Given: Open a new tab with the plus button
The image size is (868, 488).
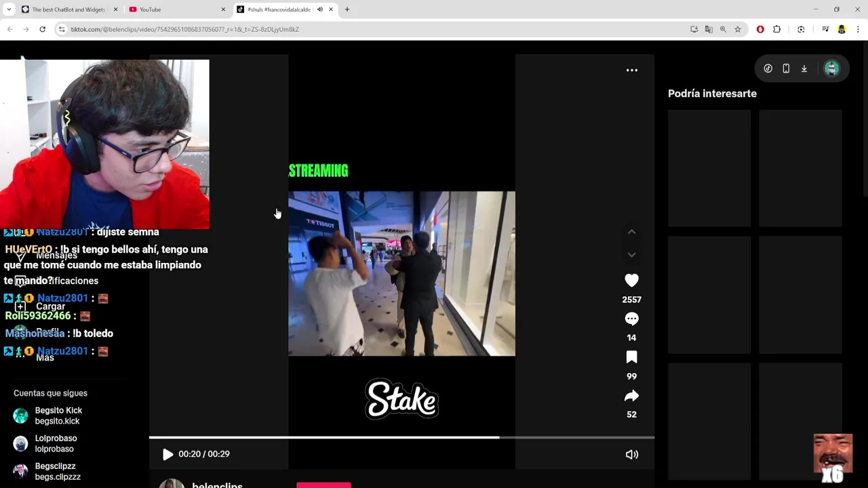Looking at the screenshot, I should [x=347, y=9].
